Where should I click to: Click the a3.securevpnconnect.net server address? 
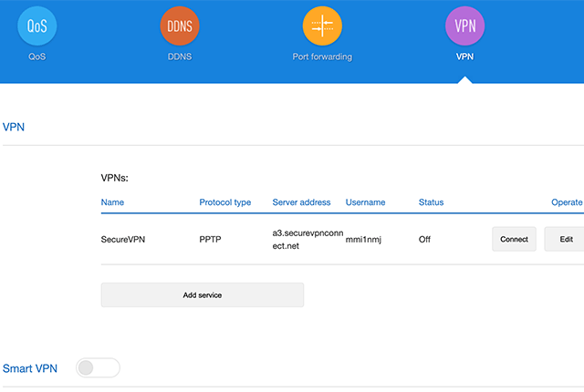tap(305, 240)
